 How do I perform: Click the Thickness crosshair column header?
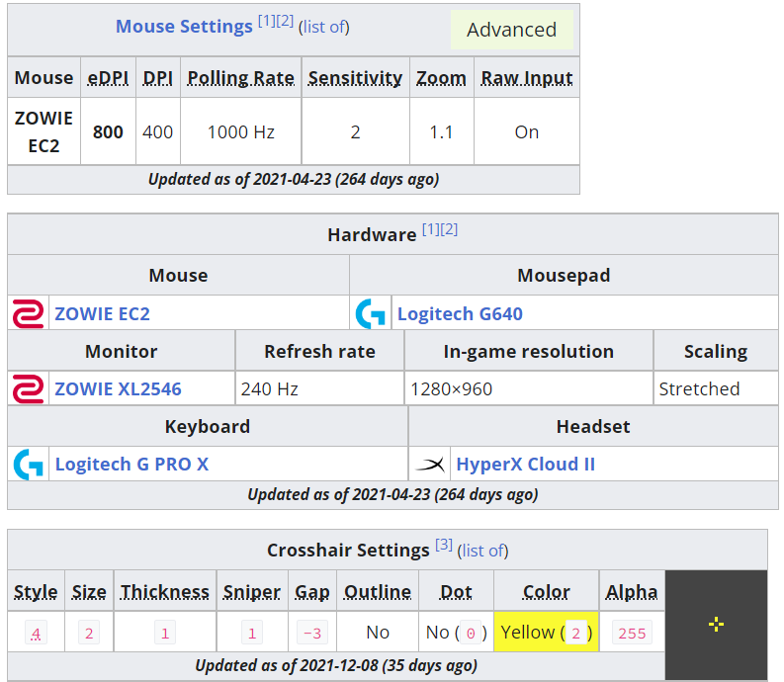pos(164,592)
